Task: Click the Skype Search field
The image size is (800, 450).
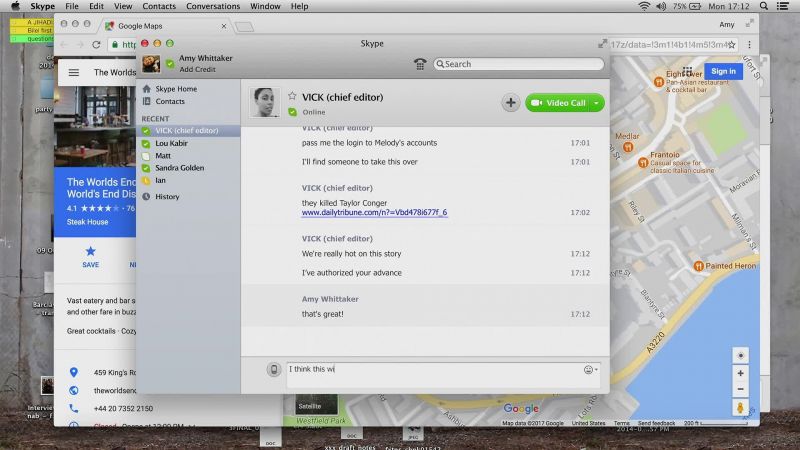Action: (519, 64)
